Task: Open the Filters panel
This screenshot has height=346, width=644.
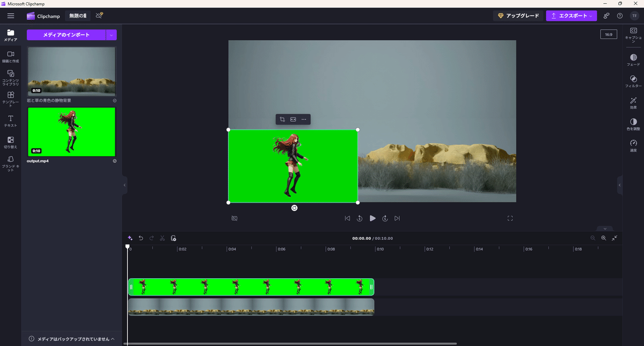Action: pyautogui.click(x=633, y=82)
